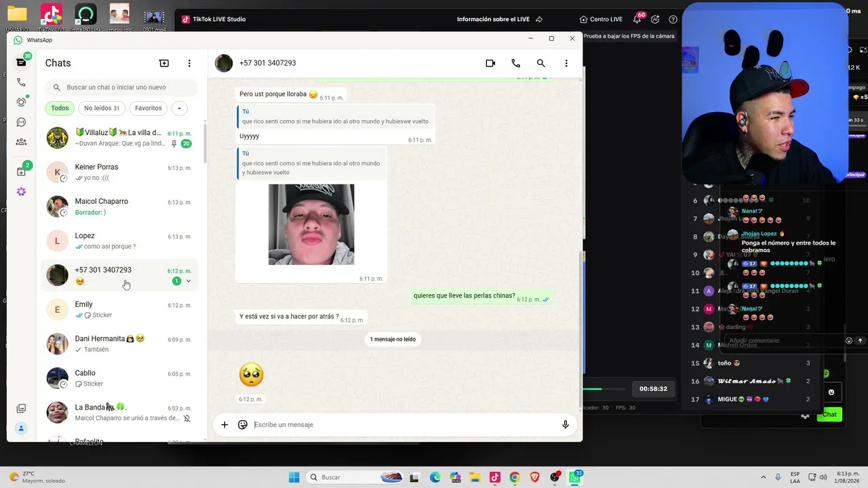
Task: Click the Añadir comentario field in TikTok
Action: click(x=784, y=341)
